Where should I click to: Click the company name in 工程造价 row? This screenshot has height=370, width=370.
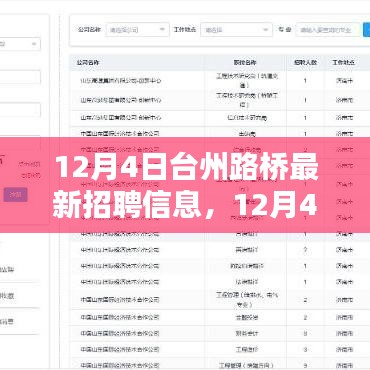click(x=120, y=349)
